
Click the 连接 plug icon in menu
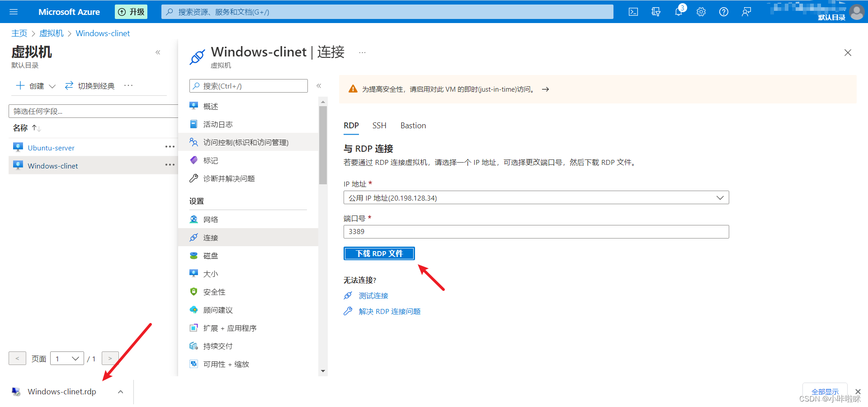click(193, 237)
